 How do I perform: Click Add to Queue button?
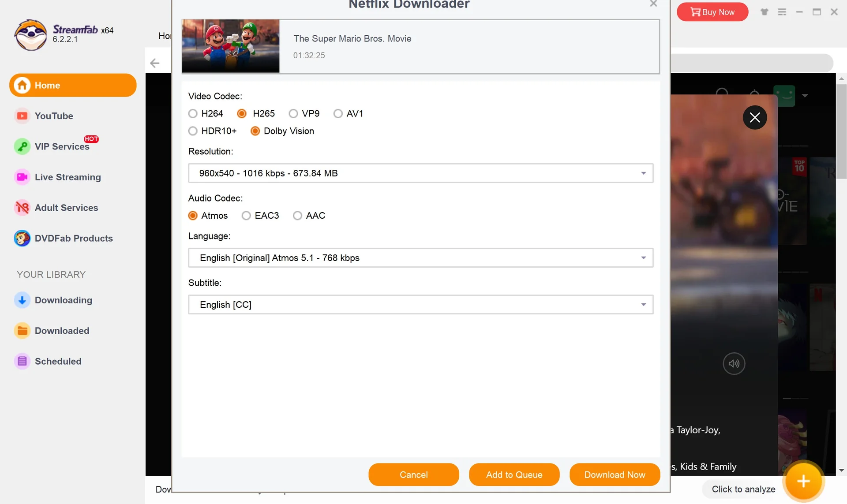514,474
